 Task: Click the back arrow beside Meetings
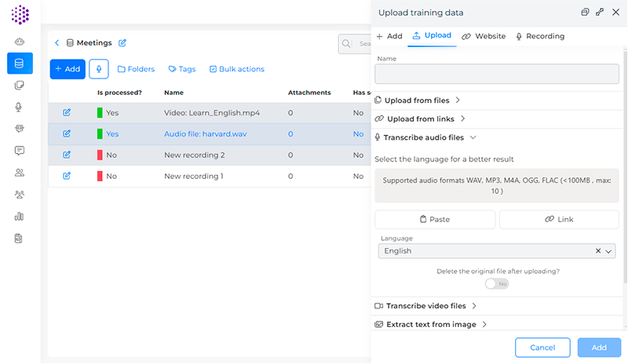click(x=57, y=42)
